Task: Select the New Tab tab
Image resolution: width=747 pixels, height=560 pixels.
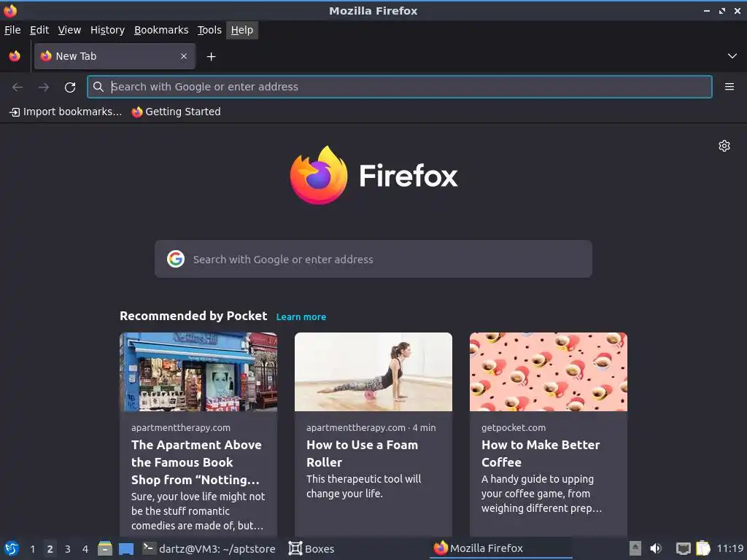Action: pos(115,56)
